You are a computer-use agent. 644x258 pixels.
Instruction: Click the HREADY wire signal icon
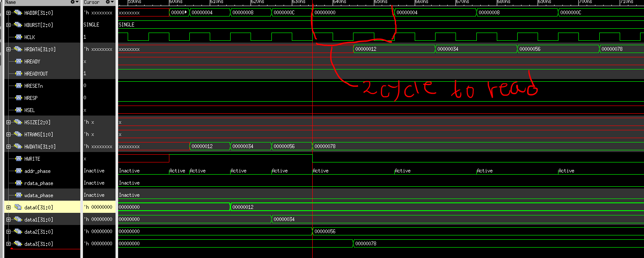point(19,61)
